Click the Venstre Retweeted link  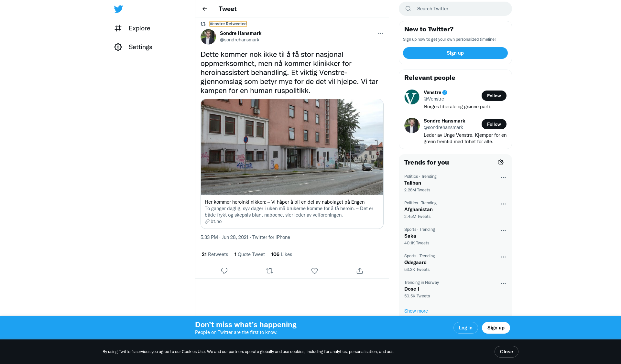coord(228,24)
